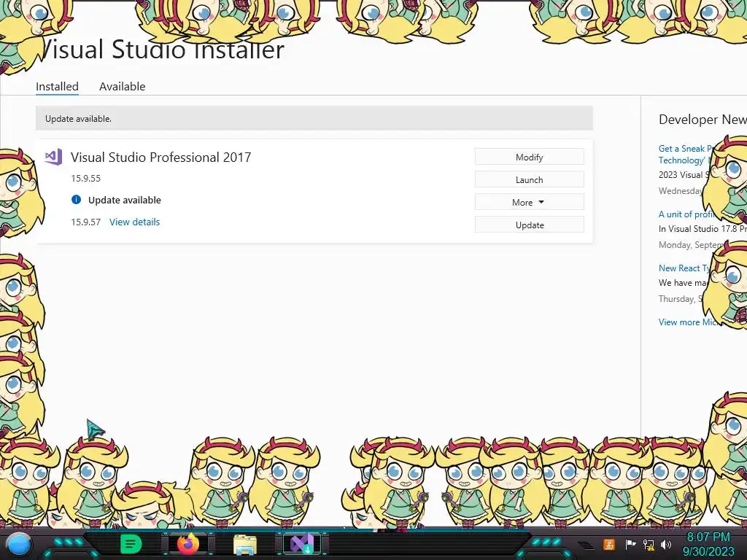Switch to the Installed tab
747x560 pixels.
coord(57,86)
